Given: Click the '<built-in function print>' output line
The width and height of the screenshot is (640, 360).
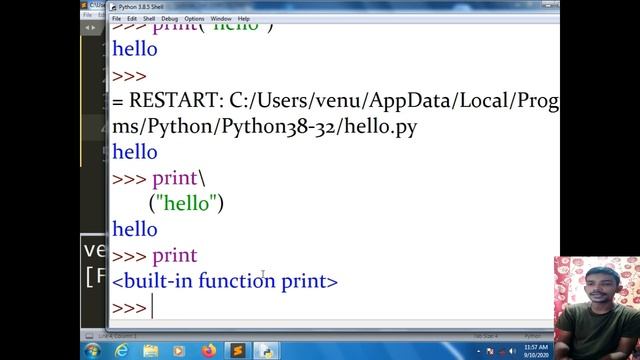Looking at the screenshot, I should tap(225, 281).
